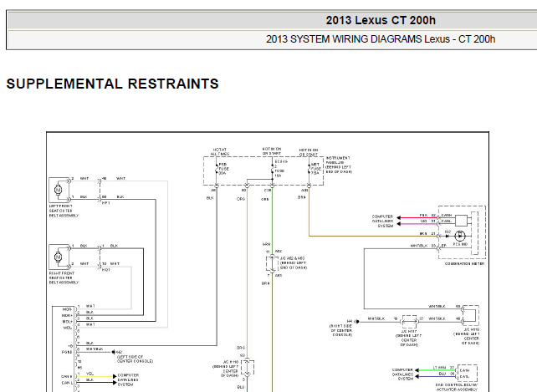The width and height of the screenshot is (537, 392).
Task: Click the 'CAN L' terminal label on left module
Action: pyautogui.click(x=67, y=383)
